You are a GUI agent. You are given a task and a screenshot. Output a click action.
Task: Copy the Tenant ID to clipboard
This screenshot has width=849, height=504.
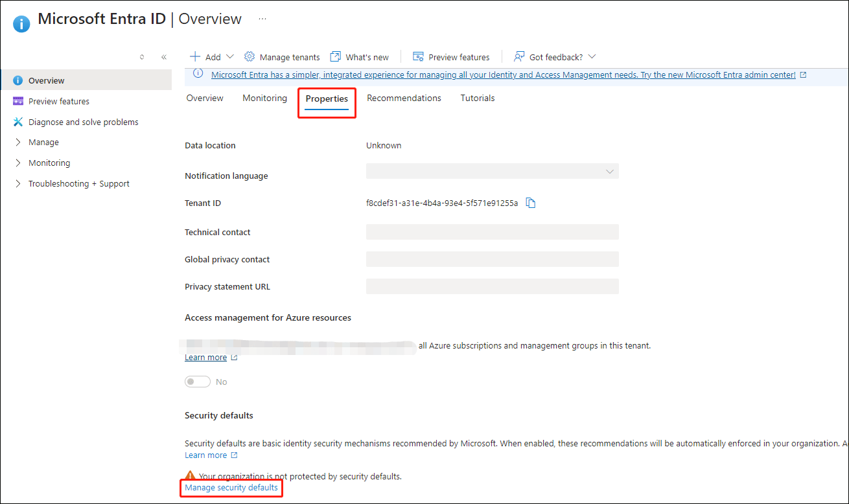531,203
